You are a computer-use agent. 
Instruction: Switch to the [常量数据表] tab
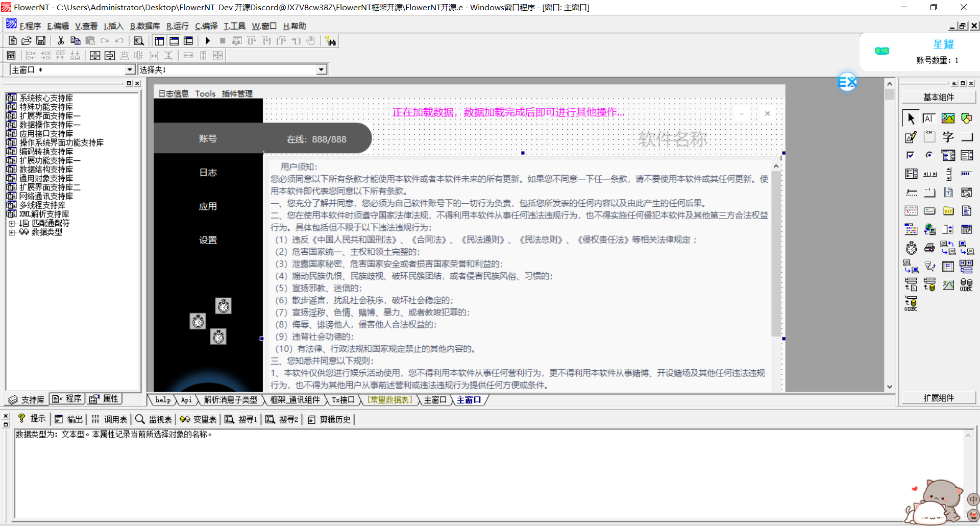click(390, 400)
